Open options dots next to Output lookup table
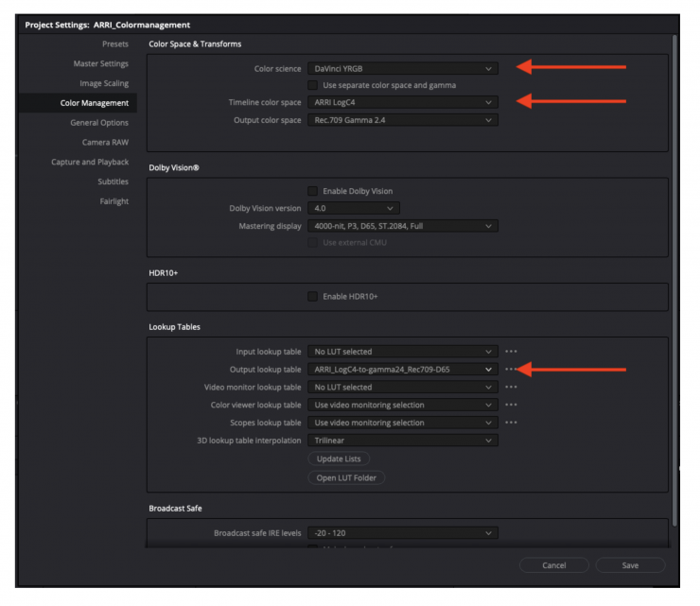The height and width of the screenshot is (606, 700). point(511,370)
